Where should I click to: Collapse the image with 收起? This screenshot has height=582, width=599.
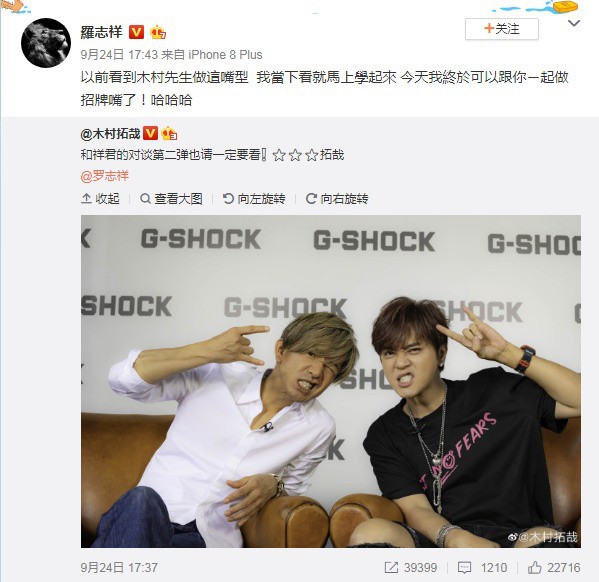(100, 199)
